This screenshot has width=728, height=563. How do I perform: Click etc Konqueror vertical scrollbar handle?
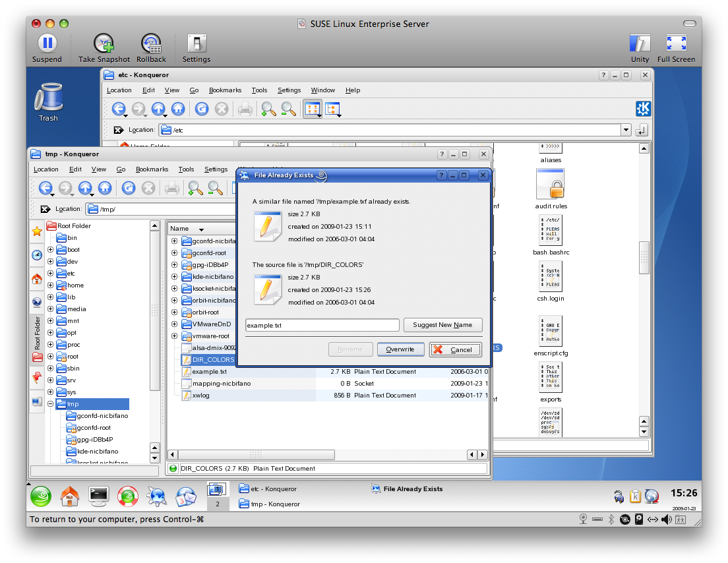[644, 258]
